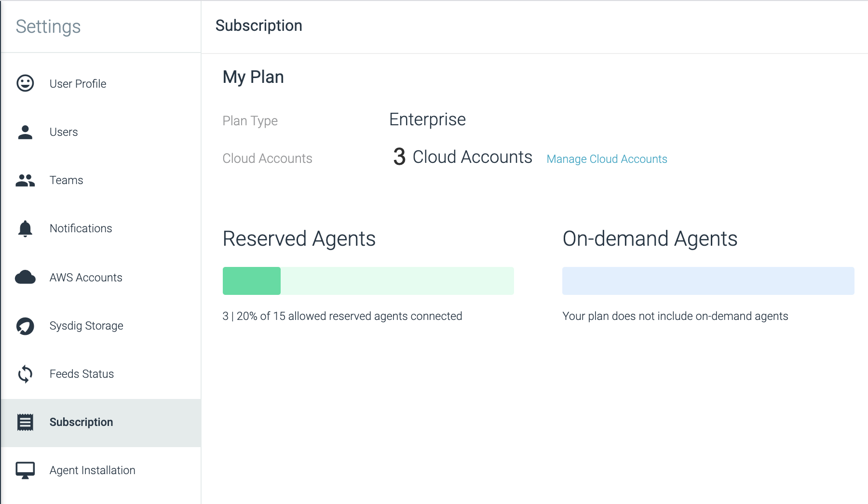Click the Cloud Accounts field label
868x504 pixels.
coord(267,159)
